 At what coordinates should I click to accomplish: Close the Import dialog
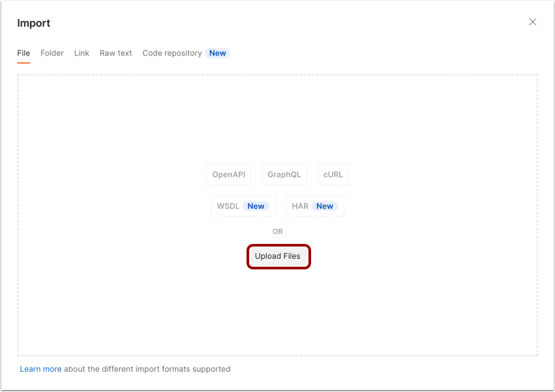click(x=532, y=22)
